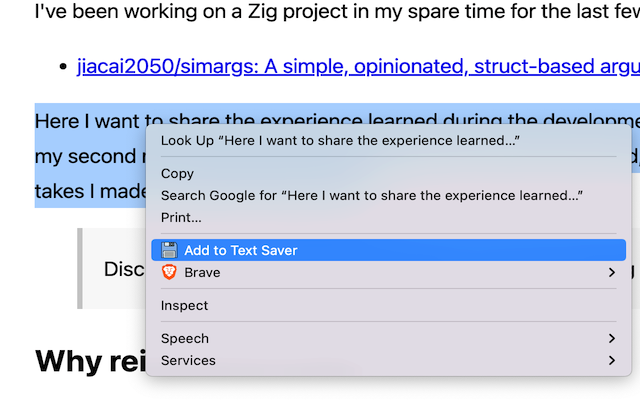Image resolution: width=640 pixels, height=400 pixels.
Task: Open the Brave menu entry
Action: 202,272
